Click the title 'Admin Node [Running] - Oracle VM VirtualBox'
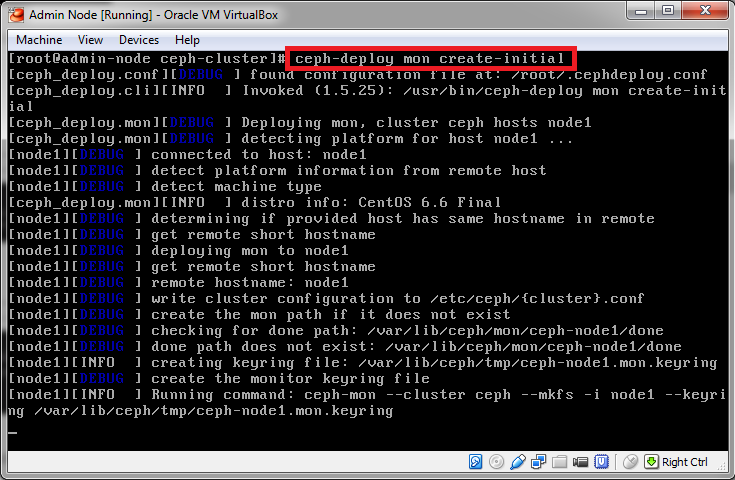This screenshot has width=735, height=480. [154, 15]
